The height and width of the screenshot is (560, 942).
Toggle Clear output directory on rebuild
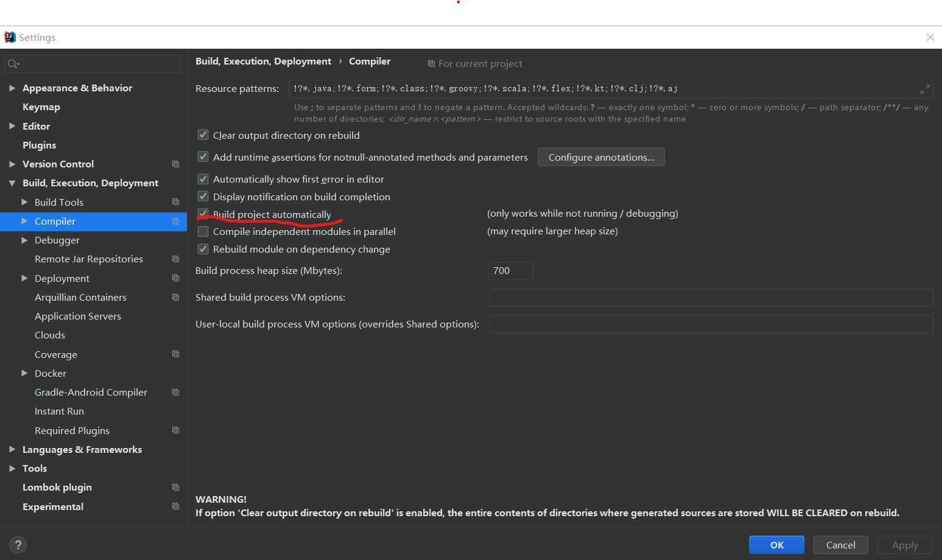(x=203, y=135)
